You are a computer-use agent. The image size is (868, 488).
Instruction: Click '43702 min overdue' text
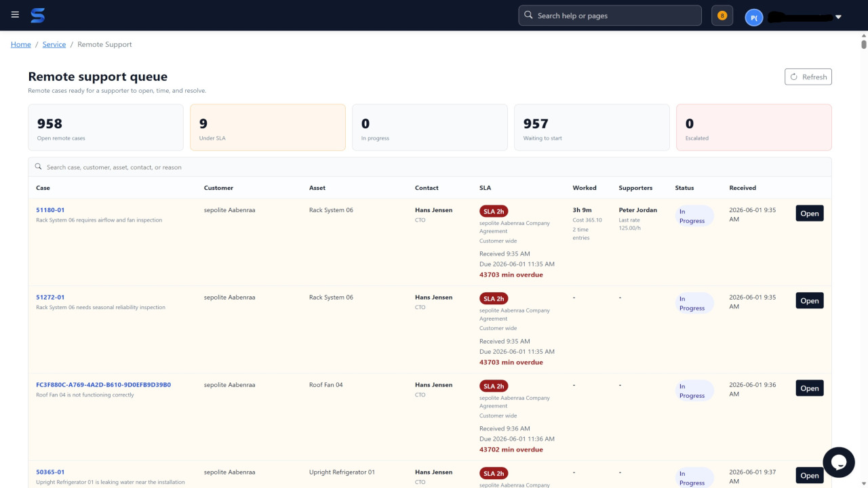tap(511, 449)
